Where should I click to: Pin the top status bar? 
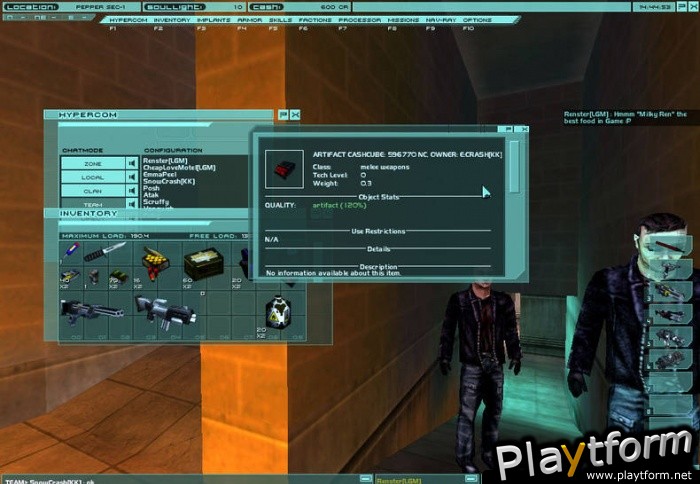pyautogui.click(x=681, y=6)
